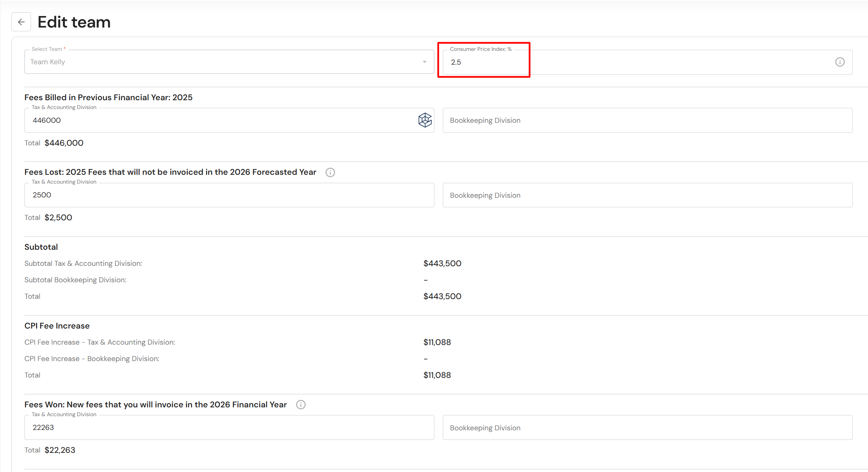This screenshot has width=868, height=472.
Task: Click the Edit team page heading
Action: click(74, 22)
